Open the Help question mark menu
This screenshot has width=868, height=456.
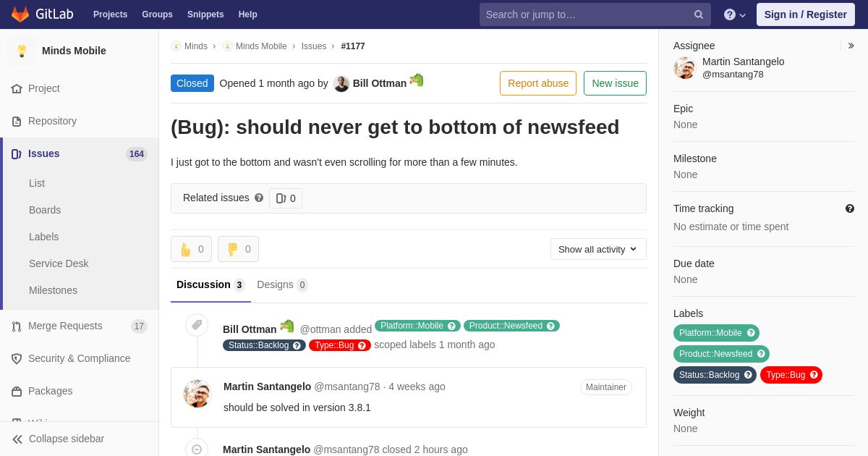(x=735, y=14)
